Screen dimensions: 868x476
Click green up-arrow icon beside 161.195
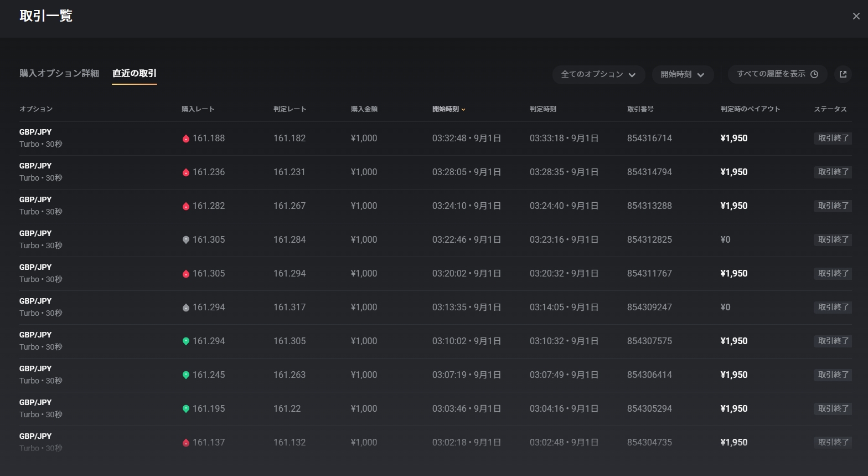186,409
